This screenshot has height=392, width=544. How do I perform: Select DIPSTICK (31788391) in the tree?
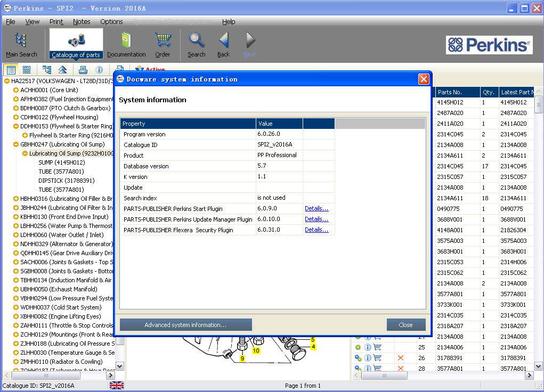tap(66, 181)
